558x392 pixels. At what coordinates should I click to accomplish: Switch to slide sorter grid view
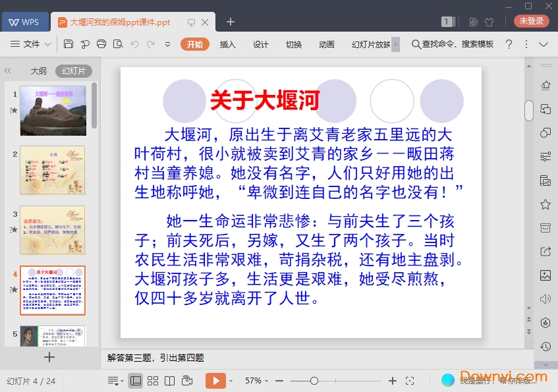pyautogui.click(x=153, y=381)
